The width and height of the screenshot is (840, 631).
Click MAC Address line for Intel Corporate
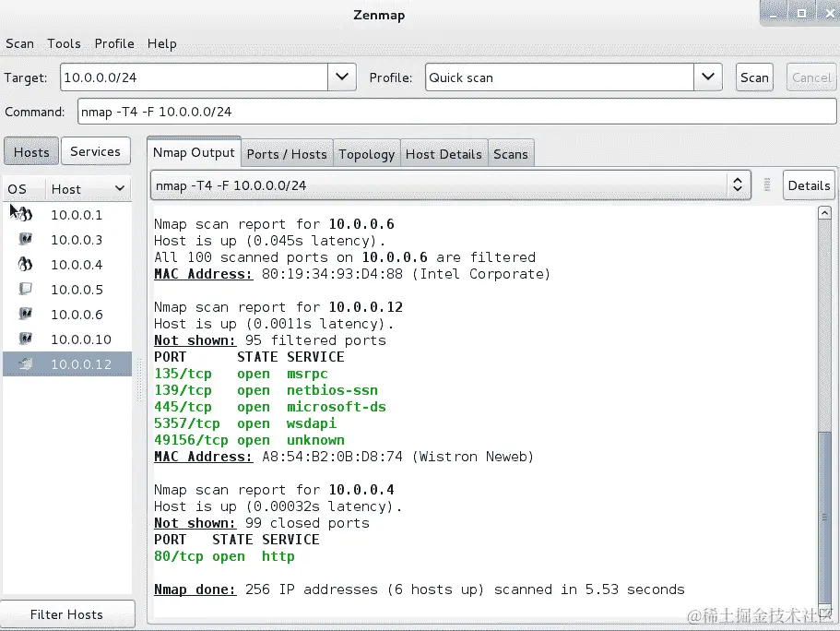[x=352, y=274]
